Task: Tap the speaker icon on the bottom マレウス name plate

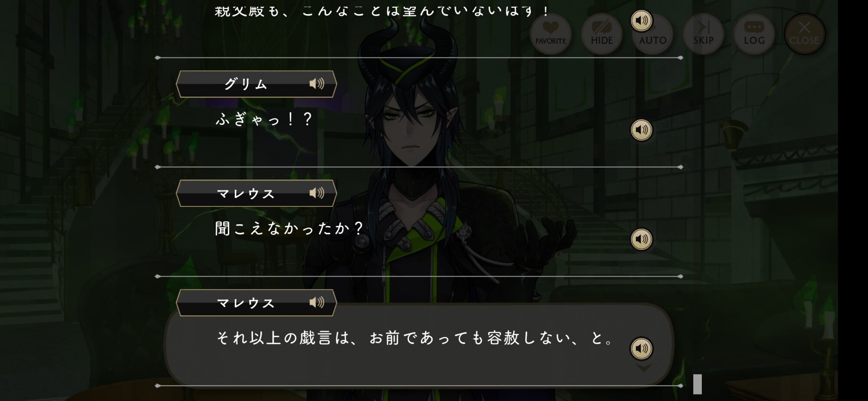Action: point(317,302)
